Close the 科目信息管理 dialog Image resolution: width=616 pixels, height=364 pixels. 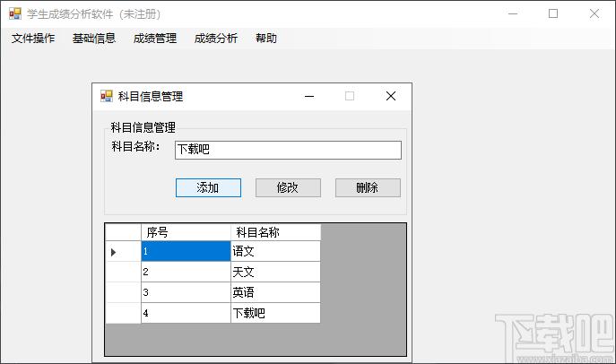tap(391, 96)
